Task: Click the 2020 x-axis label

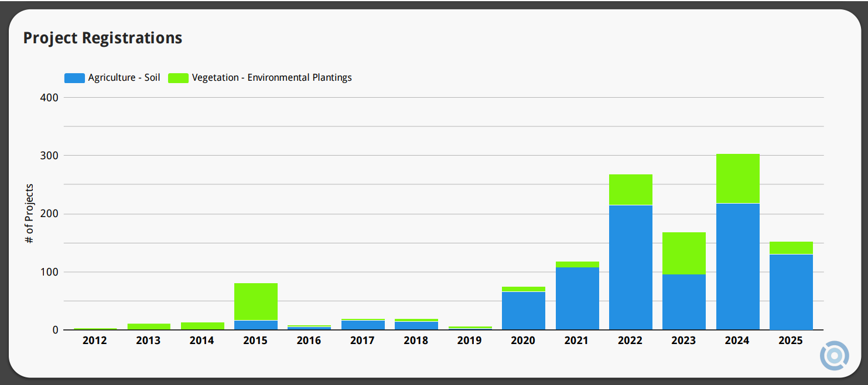Action: coord(523,341)
